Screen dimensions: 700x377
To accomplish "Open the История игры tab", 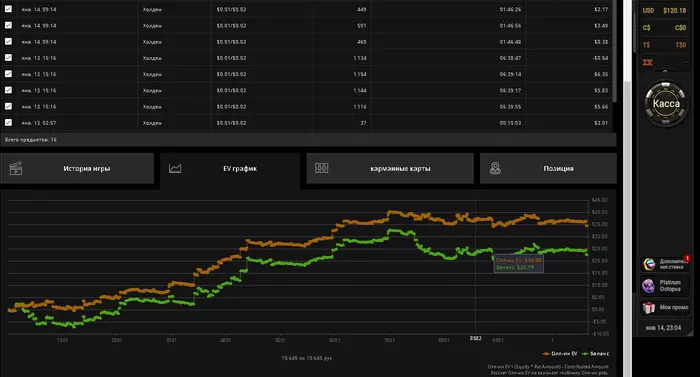I will tap(77, 168).
